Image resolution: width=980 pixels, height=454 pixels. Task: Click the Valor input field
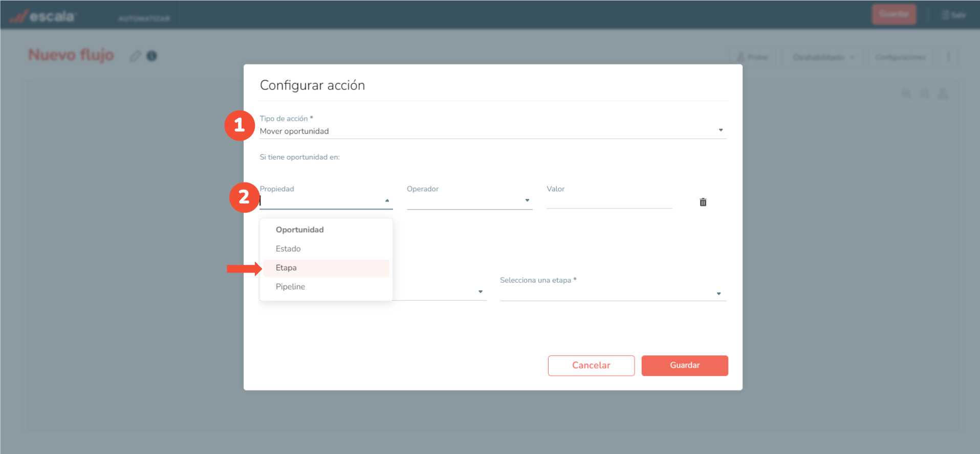tap(609, 201)
